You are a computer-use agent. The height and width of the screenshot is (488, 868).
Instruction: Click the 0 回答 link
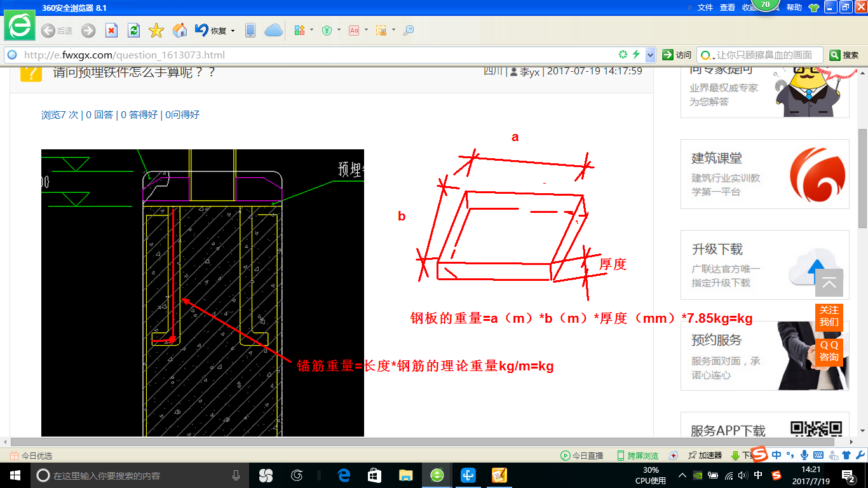coord(99,115)
